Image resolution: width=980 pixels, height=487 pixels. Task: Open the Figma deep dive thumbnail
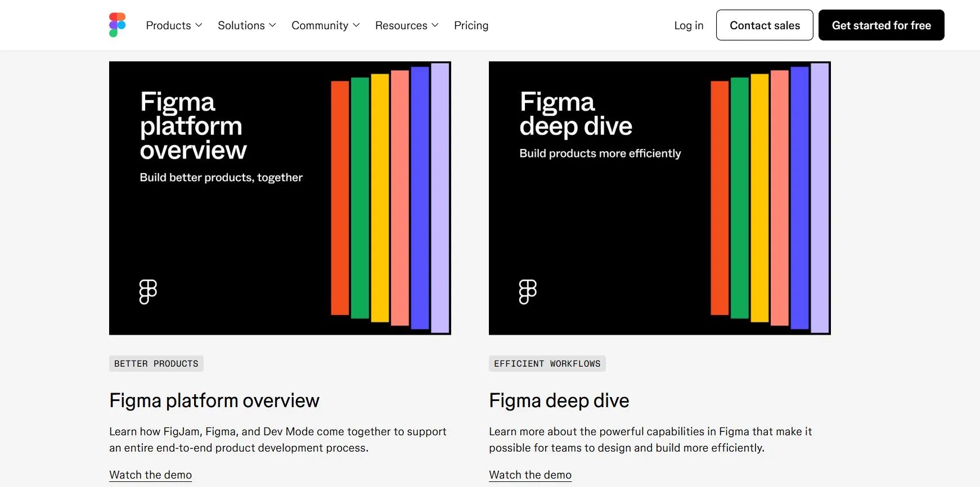coord(659,198)
